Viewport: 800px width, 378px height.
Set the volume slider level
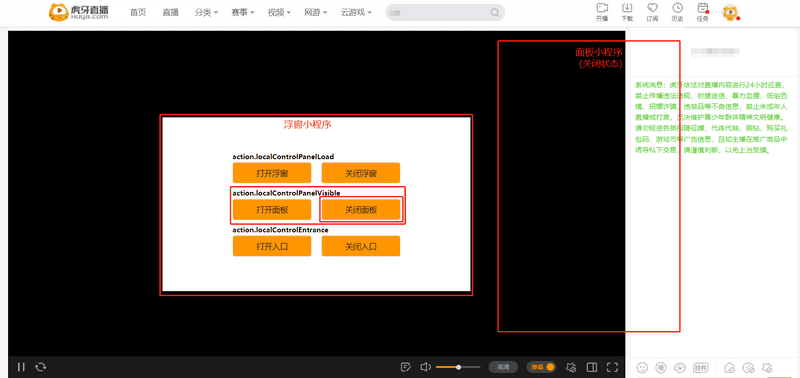[x=458, y=367]
